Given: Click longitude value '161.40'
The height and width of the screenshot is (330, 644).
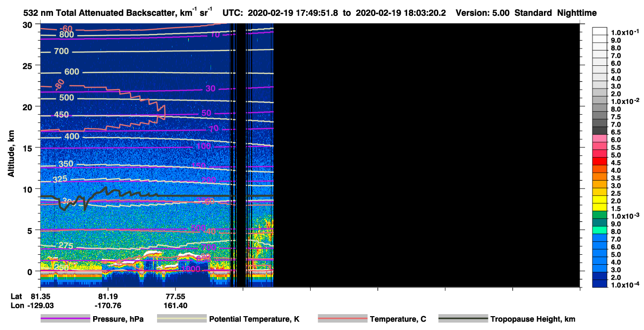Looking at the screenshot, I should click(175, 305).
